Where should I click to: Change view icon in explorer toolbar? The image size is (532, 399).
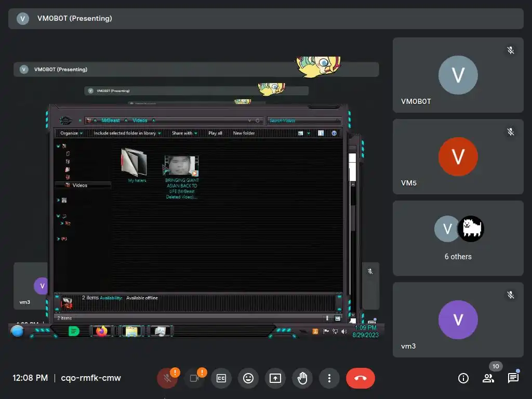pyautogui.click(x=301, y=134)
